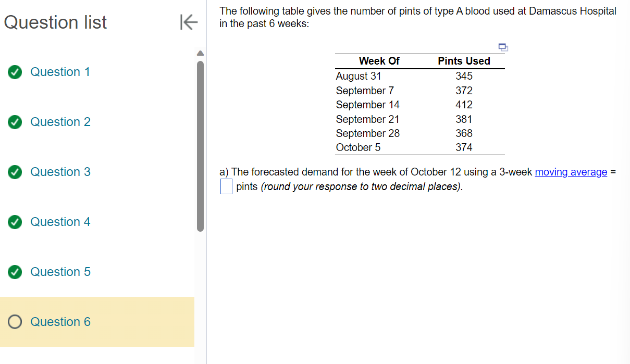Open Question 2 from the list
Screen dimensions: 630x364
(x=60, y=122)
